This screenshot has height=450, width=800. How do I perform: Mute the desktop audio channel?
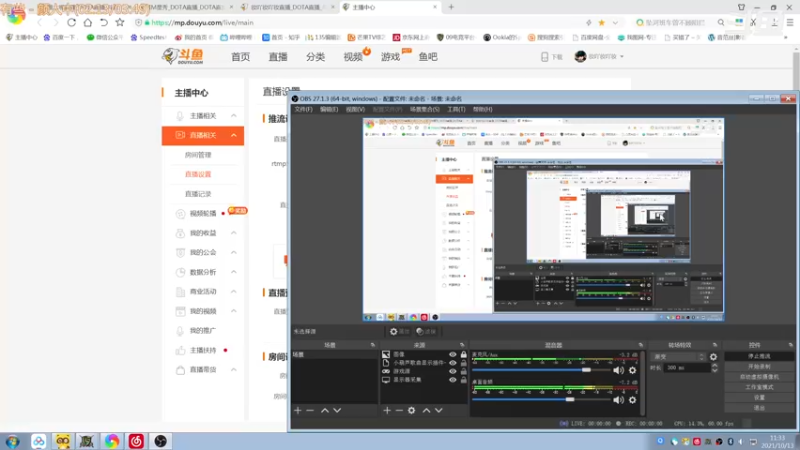tap(618, 400)
